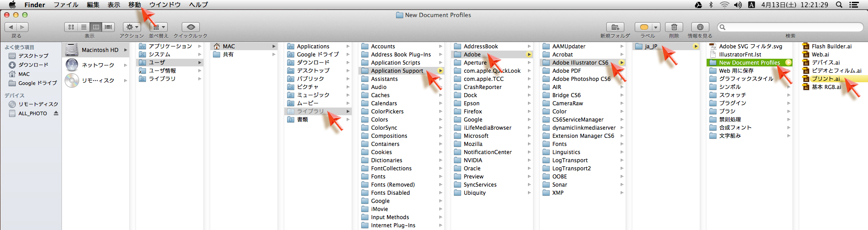868x230 pixels.
Task: Click the volume menu bar icon
Action: (x=738, y=5)
